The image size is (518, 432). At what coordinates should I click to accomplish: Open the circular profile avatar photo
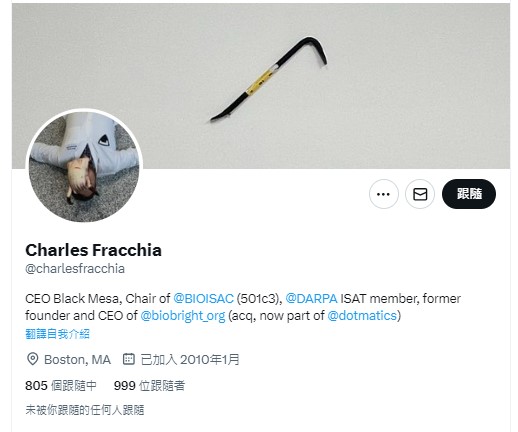(84, 167)
